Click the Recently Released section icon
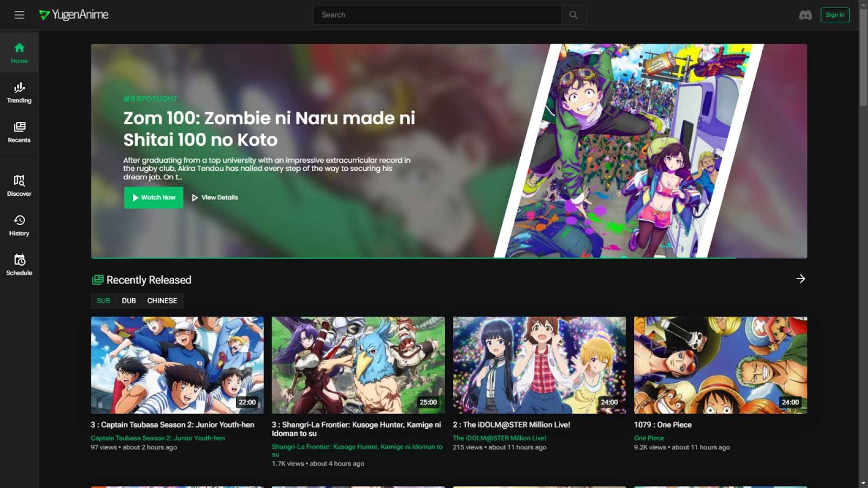Viewport: 868px width, 488px height. tap(98, 280)
